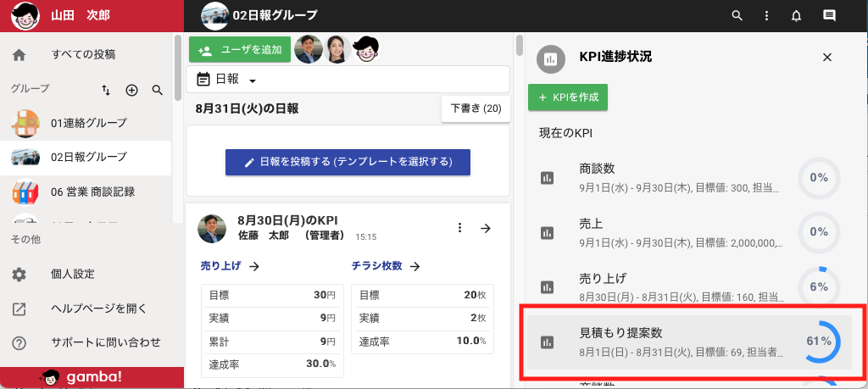Open the 8月30日 KPI post arrow

(x=486, y=228)
